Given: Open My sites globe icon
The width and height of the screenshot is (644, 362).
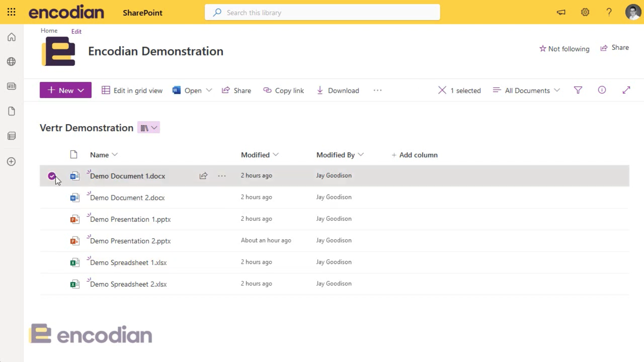Looking at the screenshot, I should [x=11, y=62].
